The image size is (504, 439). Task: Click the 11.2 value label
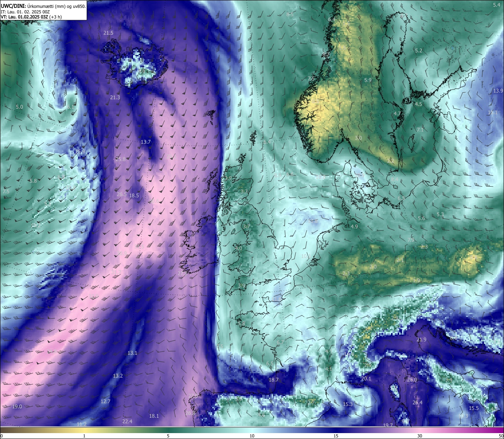[x=82, y=424]
